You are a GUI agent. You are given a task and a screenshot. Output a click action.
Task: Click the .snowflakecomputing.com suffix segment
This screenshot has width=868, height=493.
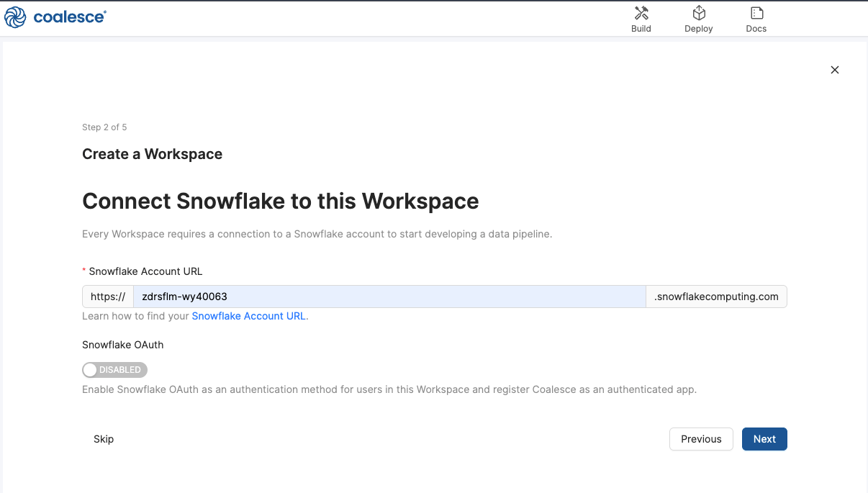point(715,296)
